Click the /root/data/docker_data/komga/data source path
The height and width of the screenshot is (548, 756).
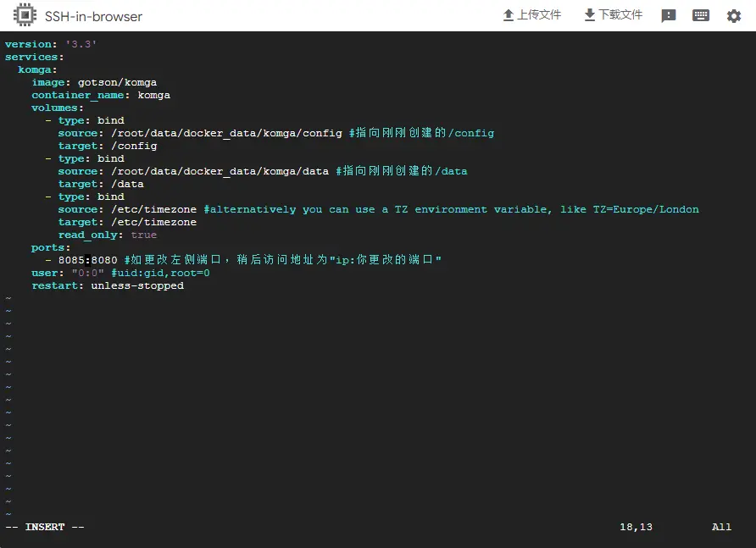point(220,171)
